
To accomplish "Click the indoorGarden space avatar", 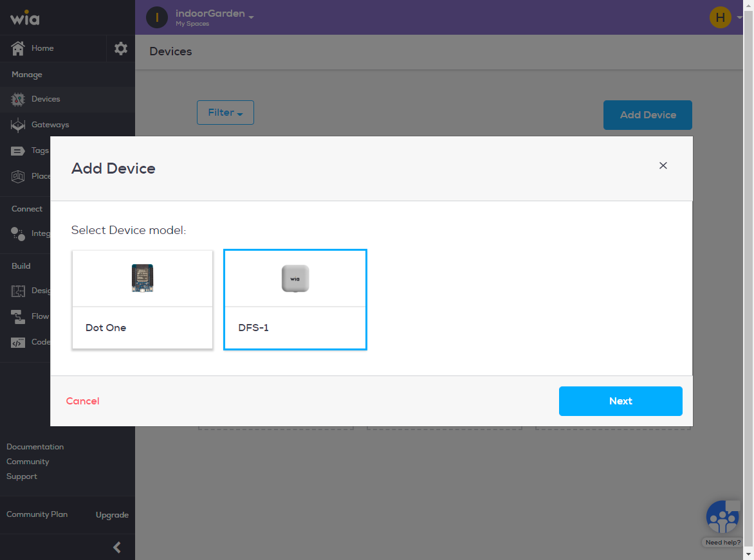I will click(157, 17).
